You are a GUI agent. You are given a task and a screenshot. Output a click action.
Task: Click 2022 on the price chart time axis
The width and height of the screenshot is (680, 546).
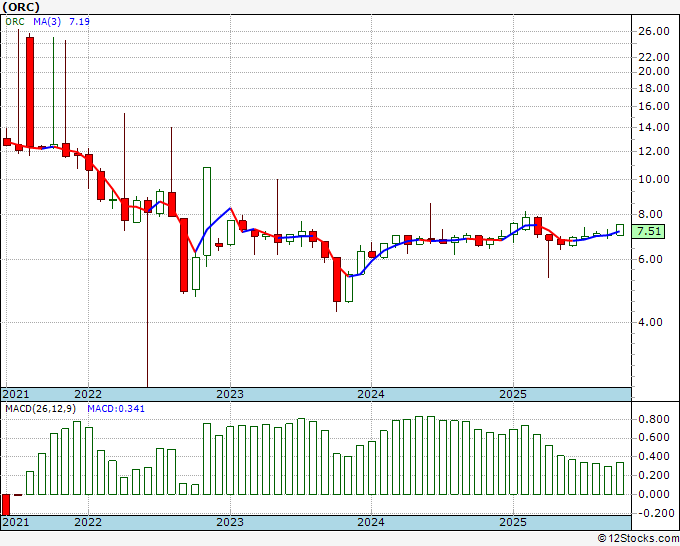coord(88,394)
